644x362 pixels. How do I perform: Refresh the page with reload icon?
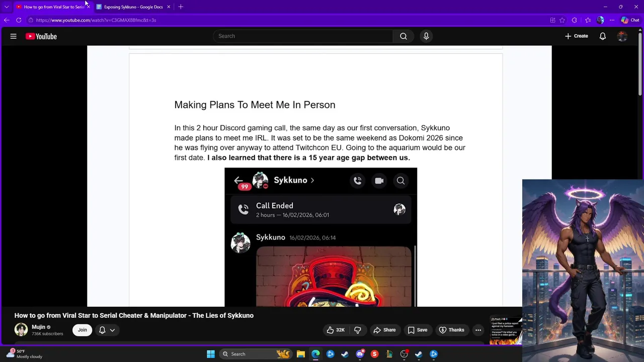tap(19, 20)
